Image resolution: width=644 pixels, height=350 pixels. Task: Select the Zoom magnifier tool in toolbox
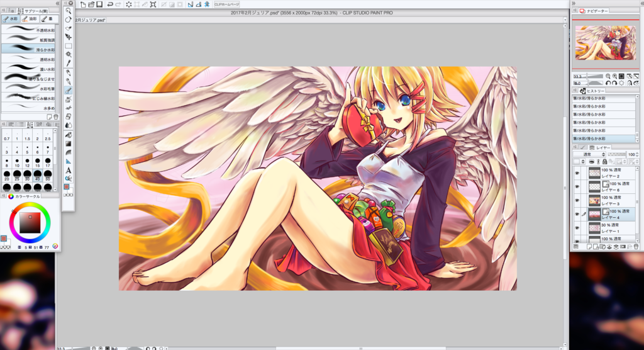pyautogui.click(x=68, y=11)
